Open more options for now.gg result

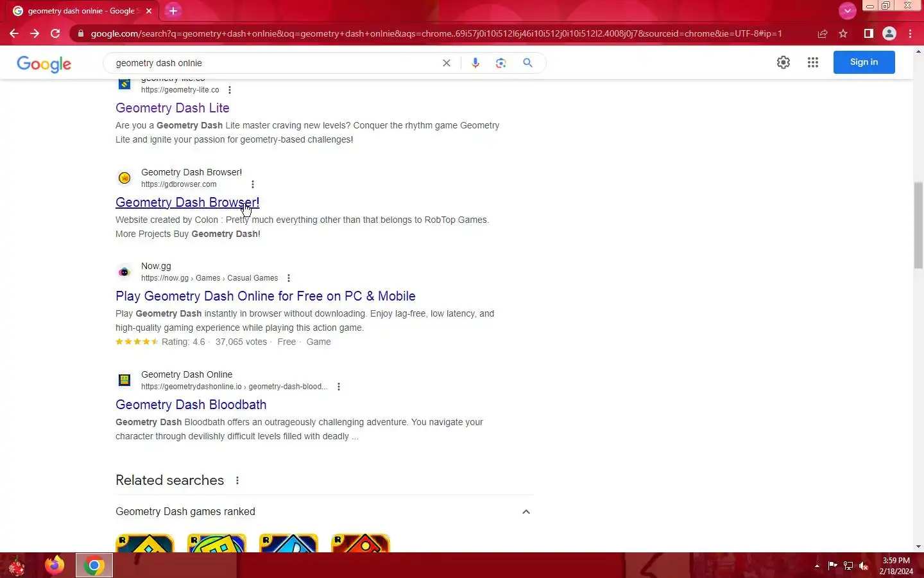point(289,278)
